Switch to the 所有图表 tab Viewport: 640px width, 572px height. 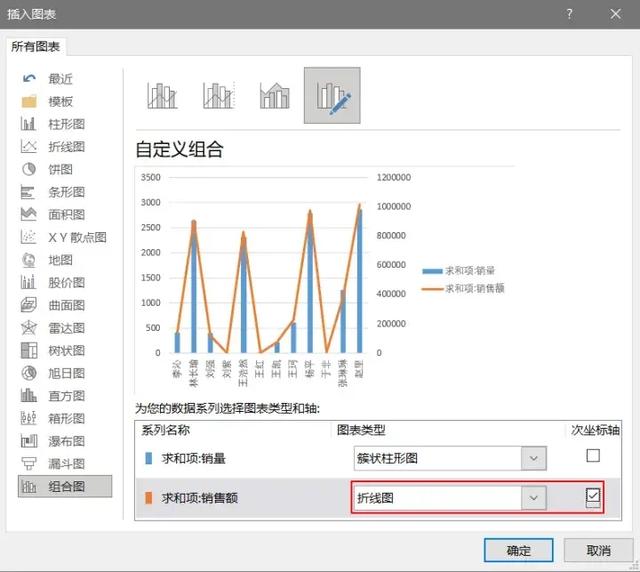[x=36, y=47]
